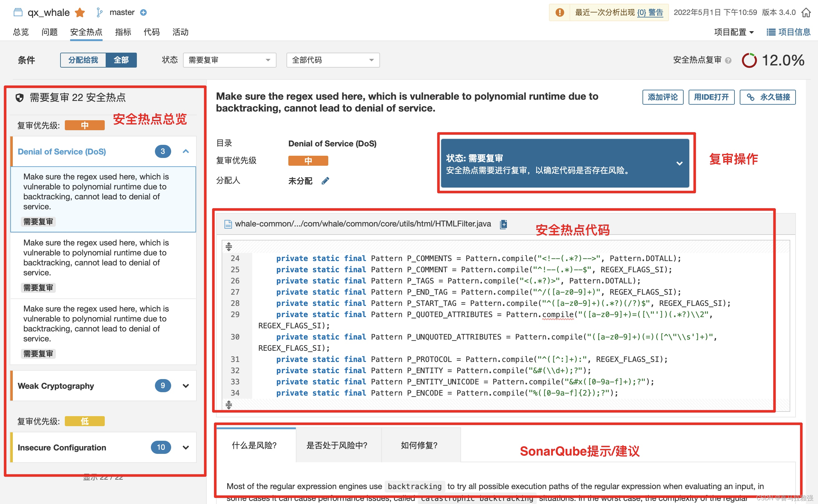818x504 pixels.
Task: Click the 永久链接 button
Action: pos(767,97)
